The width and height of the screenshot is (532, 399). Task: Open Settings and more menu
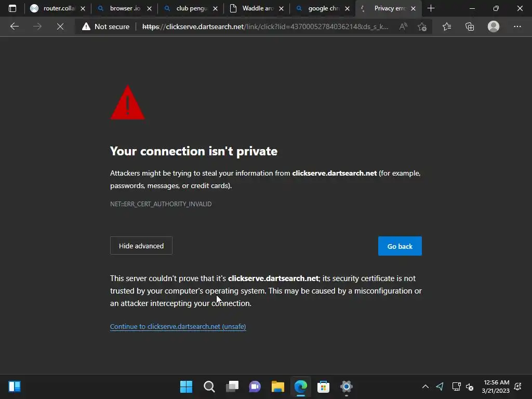pyautogui.click(x=517, y=26)
